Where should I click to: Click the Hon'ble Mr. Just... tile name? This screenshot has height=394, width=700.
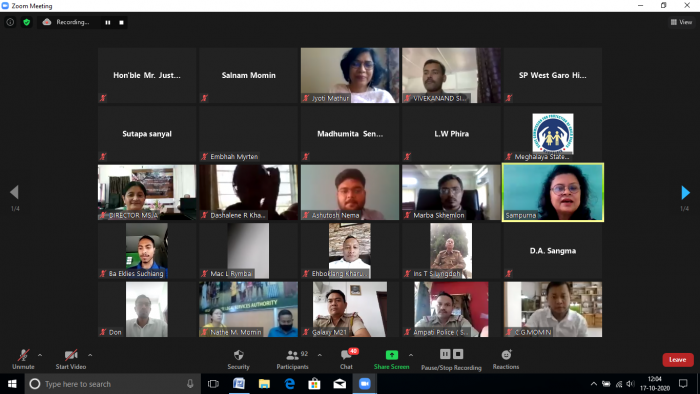pos(147,75)
